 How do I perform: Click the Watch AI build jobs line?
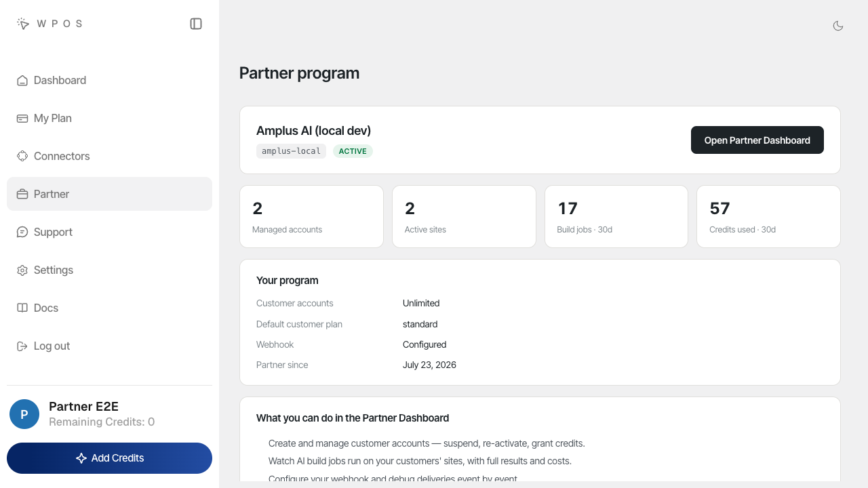point(420,461)
